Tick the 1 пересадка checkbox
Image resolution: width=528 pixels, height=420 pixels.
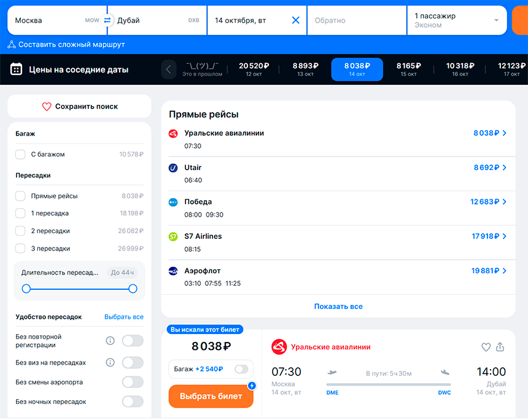(20, 214)
